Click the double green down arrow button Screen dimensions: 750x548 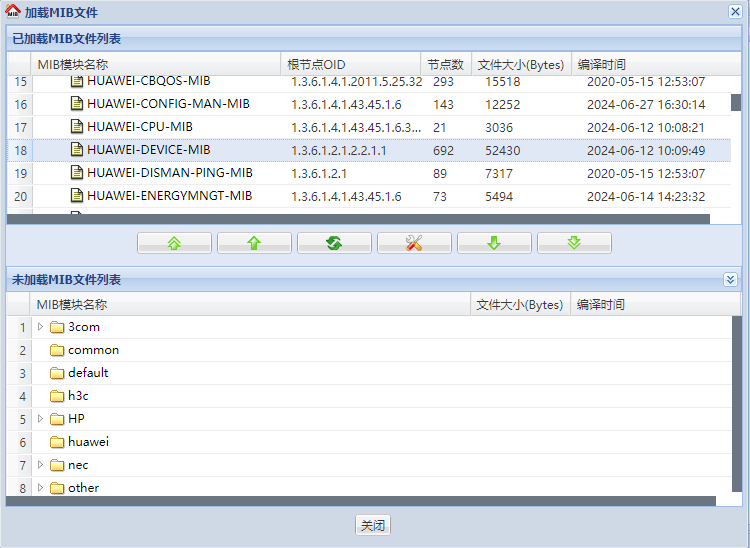574,243
